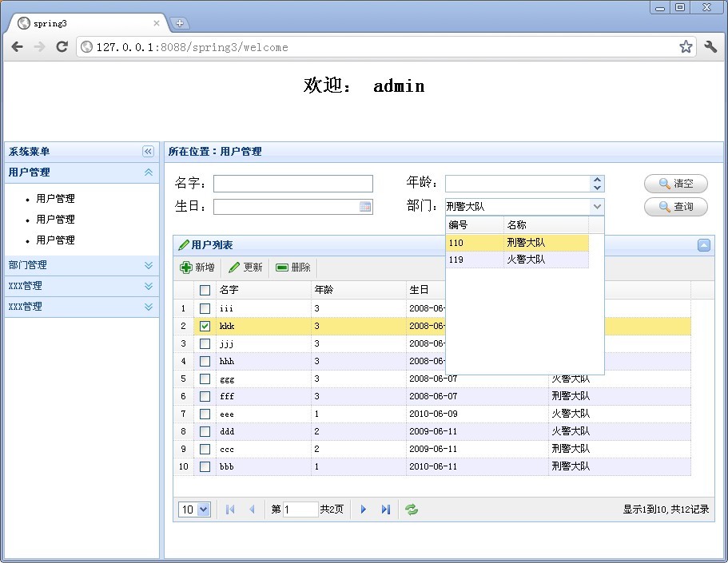
Task: Click the 新增 add icon
Action: [x=186, y=268]
